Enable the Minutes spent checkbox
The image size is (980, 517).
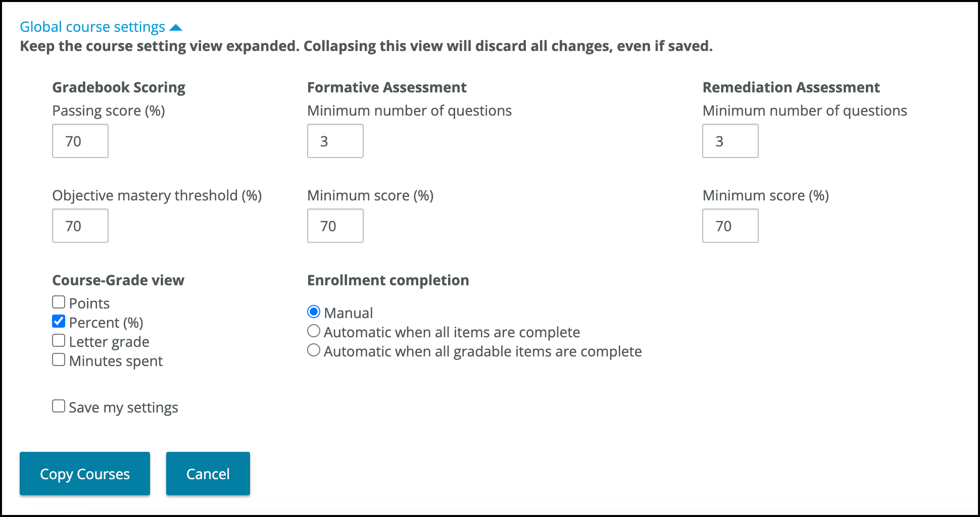[59, 359]
